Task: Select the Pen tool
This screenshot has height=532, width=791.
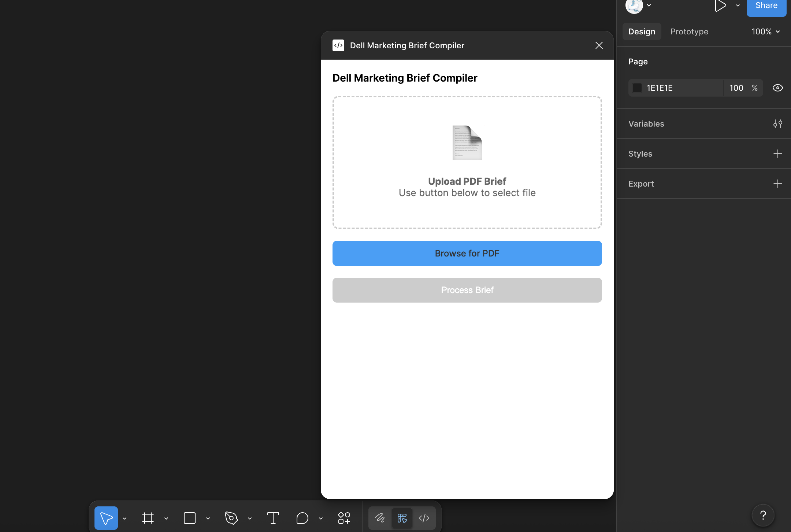Action: (x=231, y=518)
